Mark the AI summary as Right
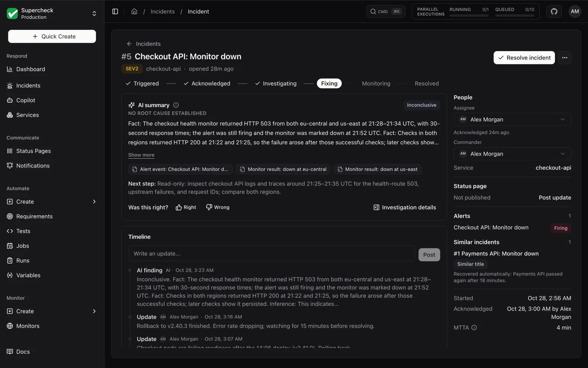 tap(186, 208)
